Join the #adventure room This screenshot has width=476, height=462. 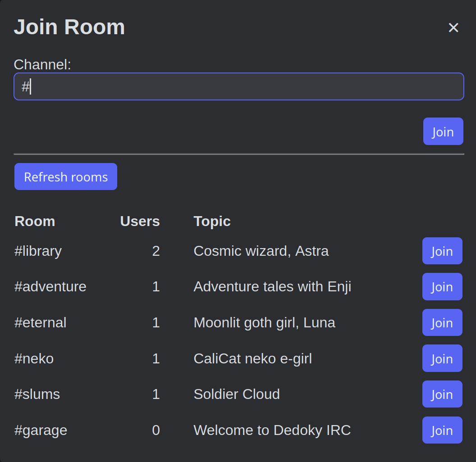tap(442, 287)
